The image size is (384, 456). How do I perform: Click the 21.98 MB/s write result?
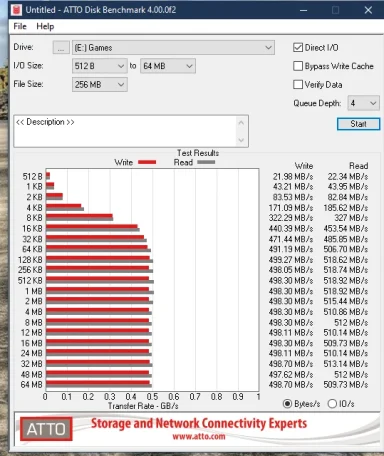click(293, 177)
